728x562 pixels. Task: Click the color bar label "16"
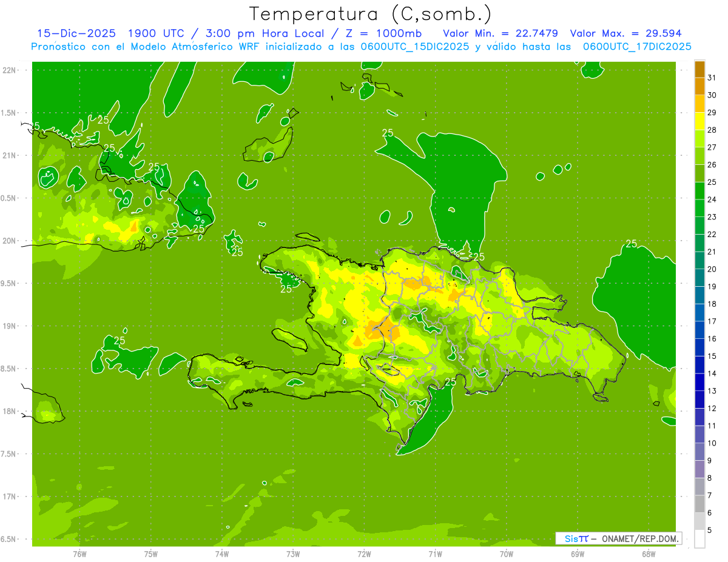click(x=712, y=339)
